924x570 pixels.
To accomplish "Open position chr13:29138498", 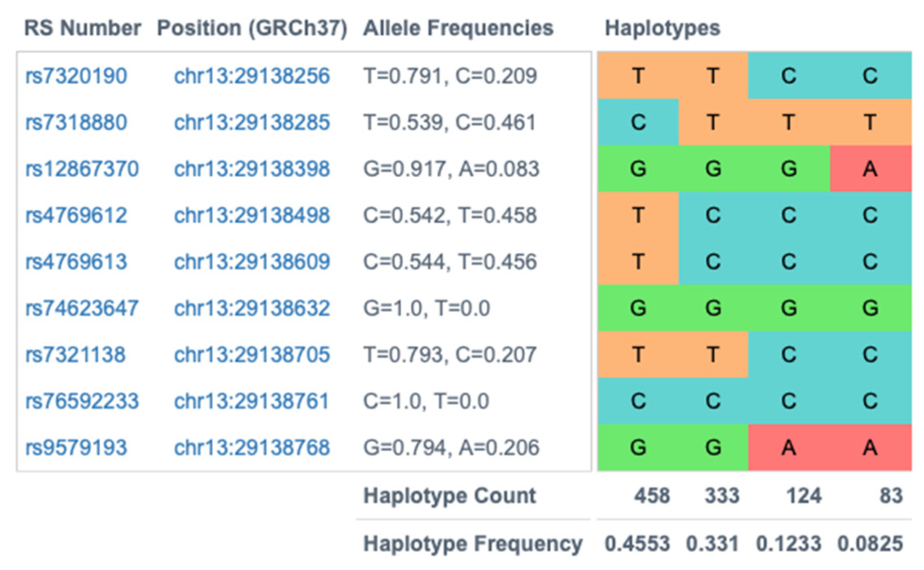I will (252, 216).
